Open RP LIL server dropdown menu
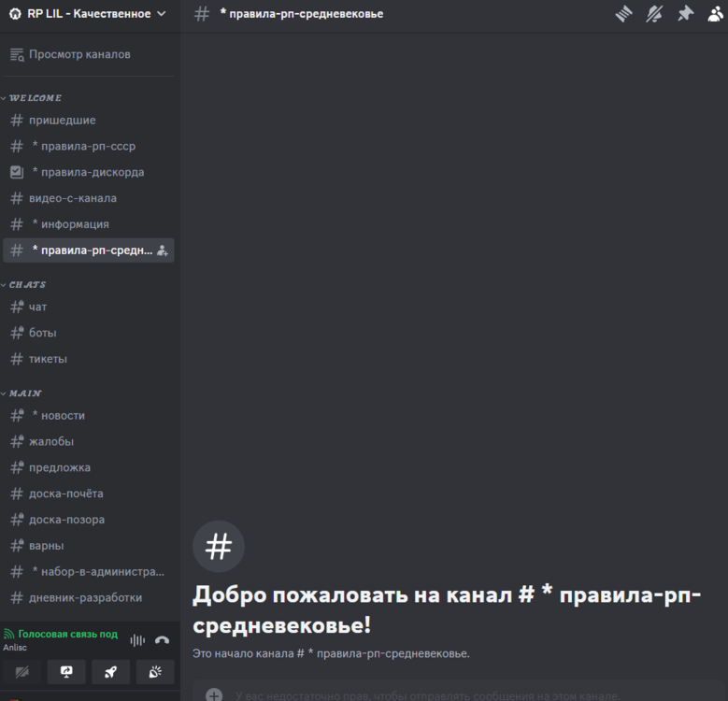The image size is (728, 701). [x=88, y=14]
